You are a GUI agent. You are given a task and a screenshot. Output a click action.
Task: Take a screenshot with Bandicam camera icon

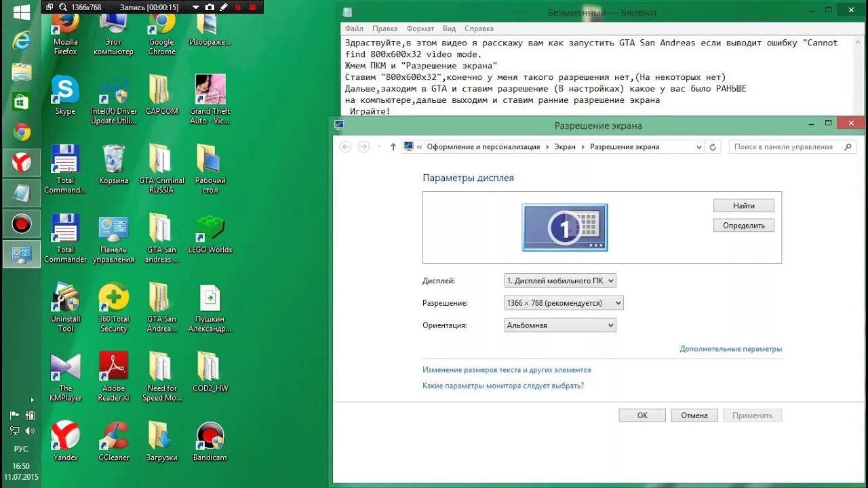[210, 7]
